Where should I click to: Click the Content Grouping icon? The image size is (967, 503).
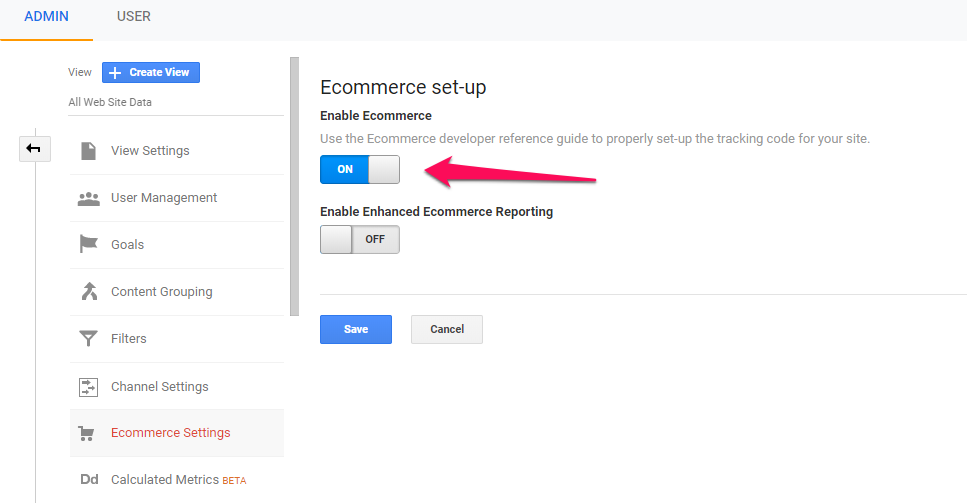coord(89,292)
